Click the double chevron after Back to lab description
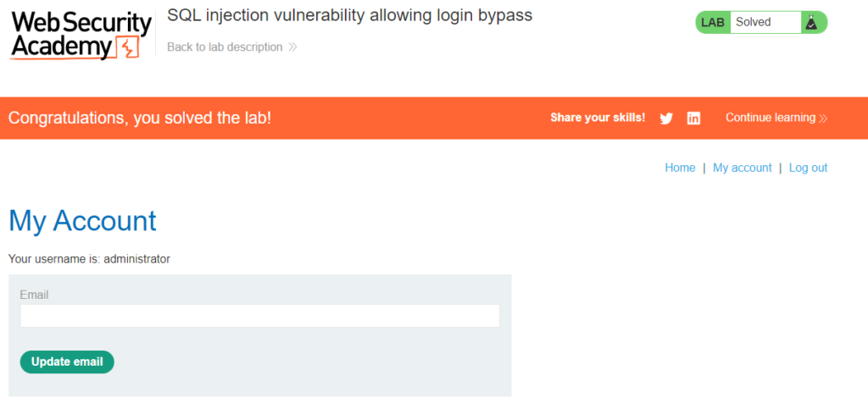This screenshot has height=403, width=868. [x=292, y=47]
